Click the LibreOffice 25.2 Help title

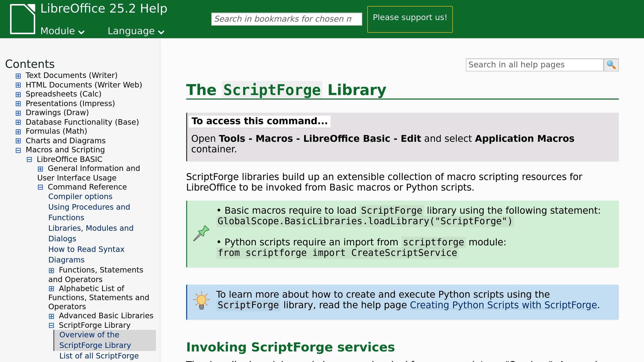point(104,8)
